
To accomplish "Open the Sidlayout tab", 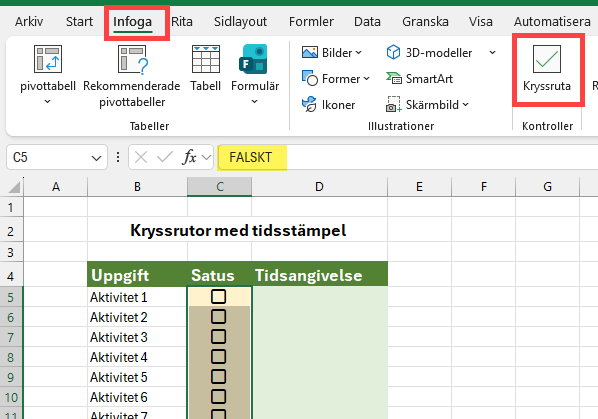I will point(240,21).
